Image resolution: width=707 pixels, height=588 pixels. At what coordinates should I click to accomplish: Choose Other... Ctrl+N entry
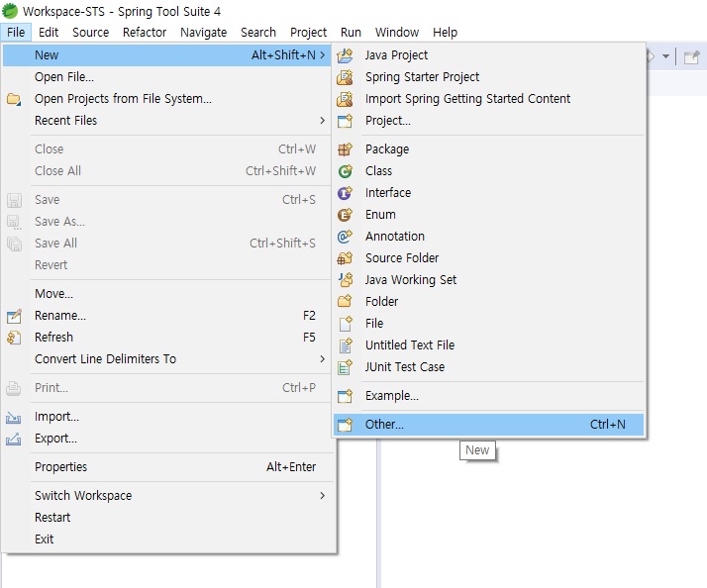[x=489, y=425]
